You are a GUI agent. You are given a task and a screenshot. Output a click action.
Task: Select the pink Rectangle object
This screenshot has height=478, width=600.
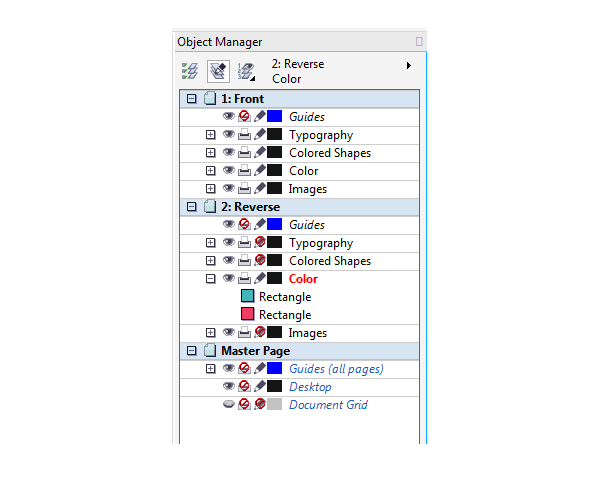(x=276, y=314)
